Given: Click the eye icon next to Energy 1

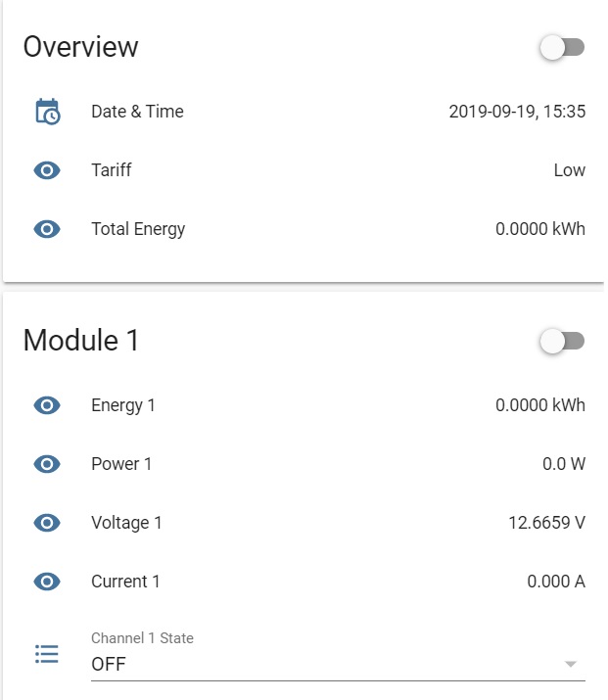Looking at the screenshot, I should click(x=47, y=405).
